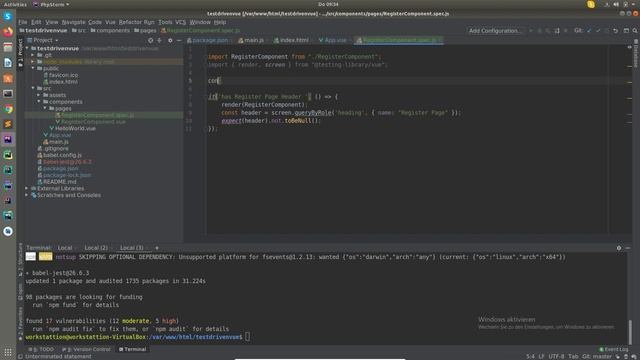Open the Event Log
Screen dimensions: 640x360
click(x=613, y=349)
